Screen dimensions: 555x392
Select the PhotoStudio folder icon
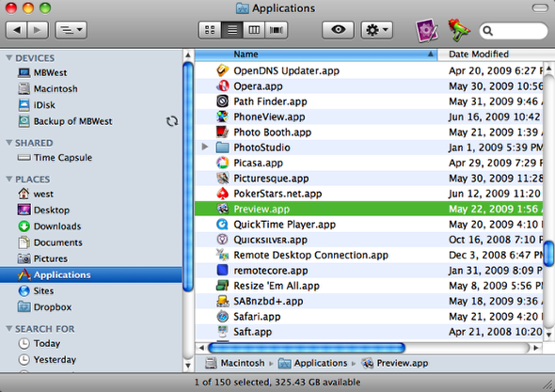click(222, 148)
